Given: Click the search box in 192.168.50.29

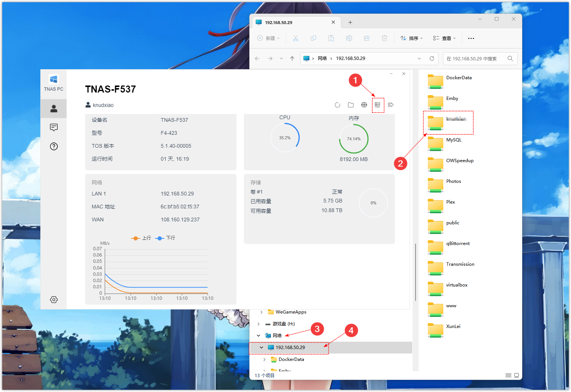Looking at the screenshot, I should (480, 58).
